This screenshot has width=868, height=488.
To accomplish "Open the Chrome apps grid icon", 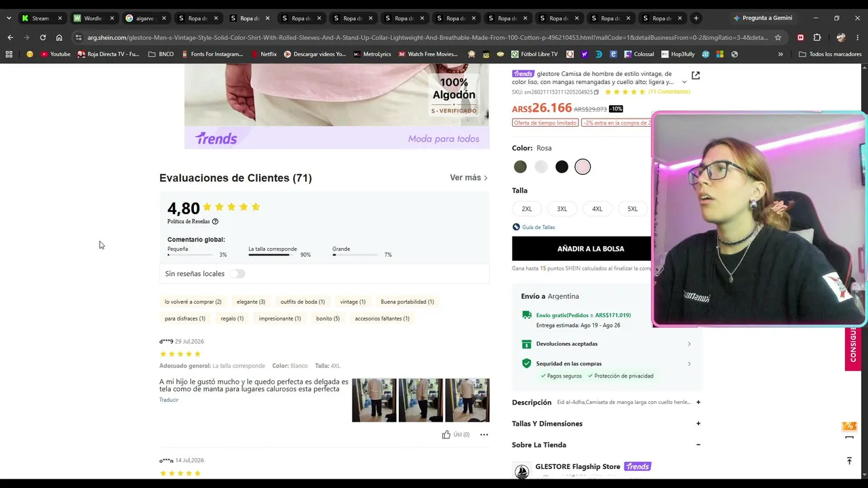I will pyautogui.click(x=9, y=54).
